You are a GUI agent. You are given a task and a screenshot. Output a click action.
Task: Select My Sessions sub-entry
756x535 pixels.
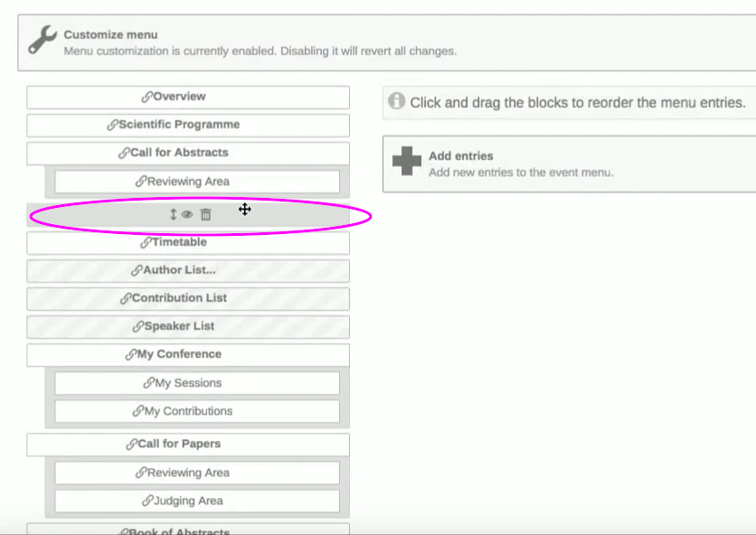197,383
